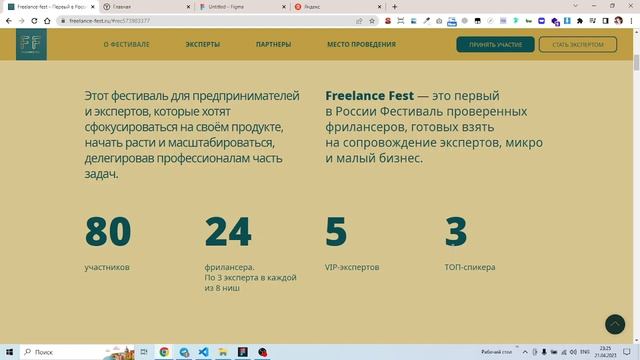Open the Chrome profile avatar
This screenshot has width=640, height=360.
click(x=618, y=20)
